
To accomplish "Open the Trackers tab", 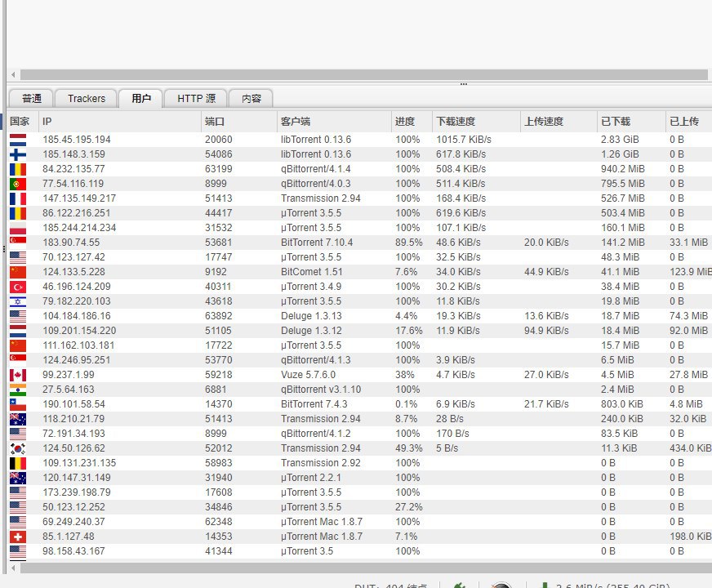I will pos(87,99).
